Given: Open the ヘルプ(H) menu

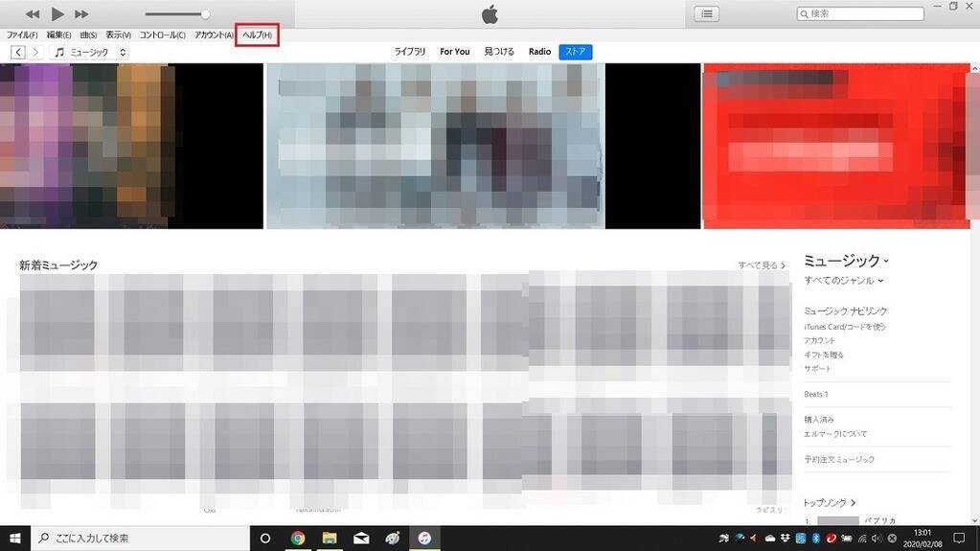Looking at the screenshot, I should (x=257, y=35).
